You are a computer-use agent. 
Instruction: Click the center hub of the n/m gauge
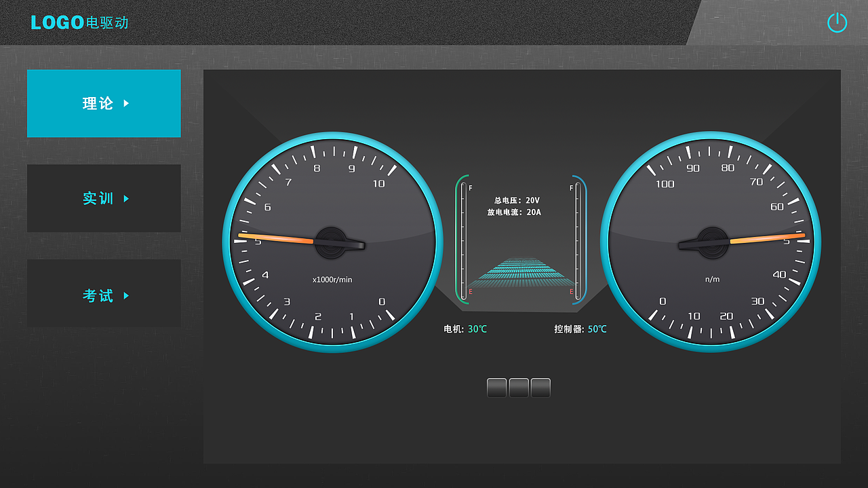(712, 242)
